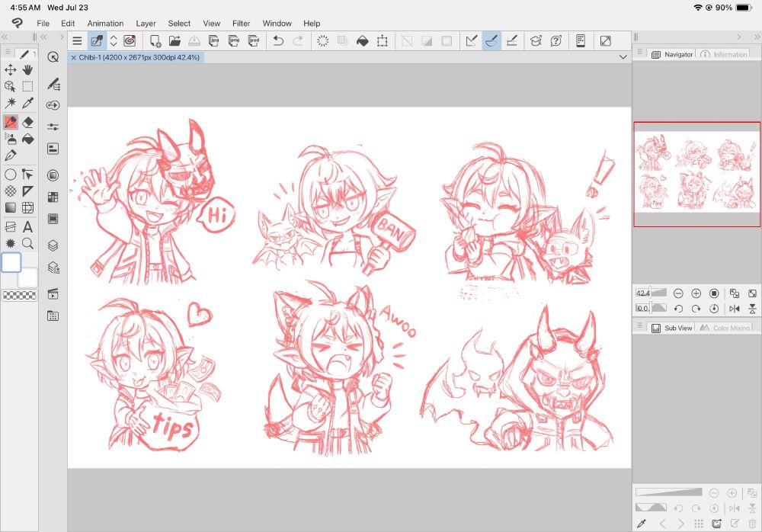Select the Zoom magnifier tool

pyautogui.click(x=27, y=244)
